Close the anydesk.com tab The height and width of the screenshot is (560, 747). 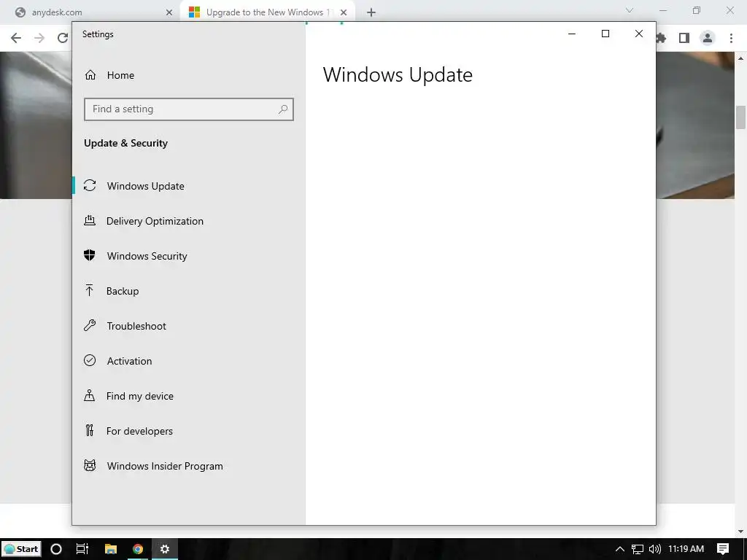pos(169,12)
